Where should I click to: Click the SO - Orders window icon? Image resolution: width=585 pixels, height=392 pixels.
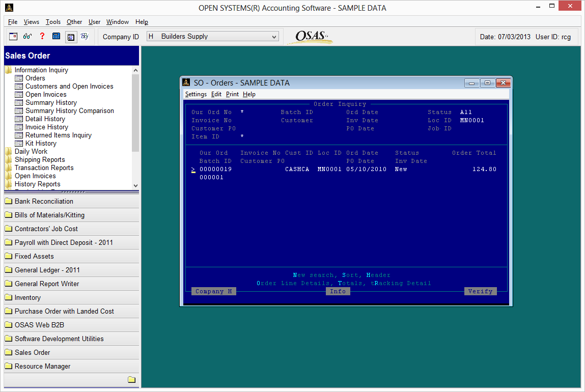click(x=186, y=82)
